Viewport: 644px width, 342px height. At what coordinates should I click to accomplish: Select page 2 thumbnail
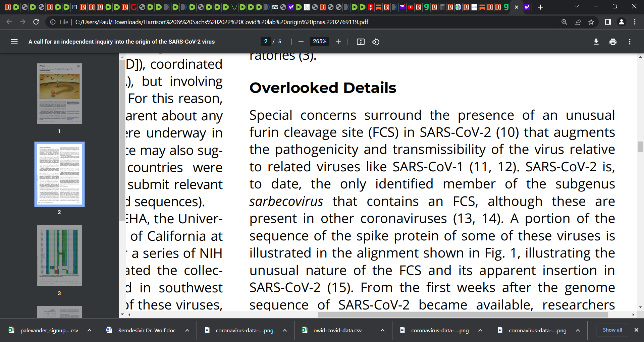point(59,174)
